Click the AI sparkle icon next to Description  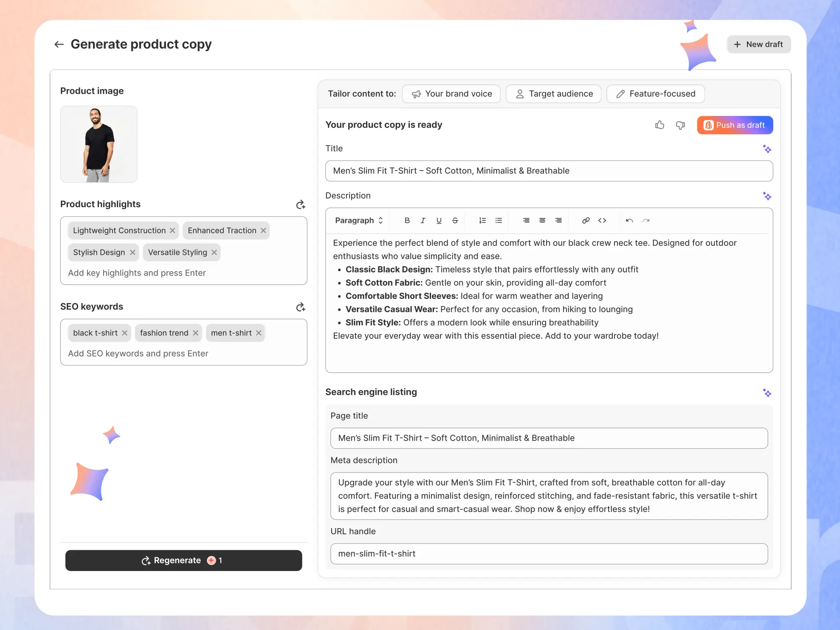click(x=767, y=196)
